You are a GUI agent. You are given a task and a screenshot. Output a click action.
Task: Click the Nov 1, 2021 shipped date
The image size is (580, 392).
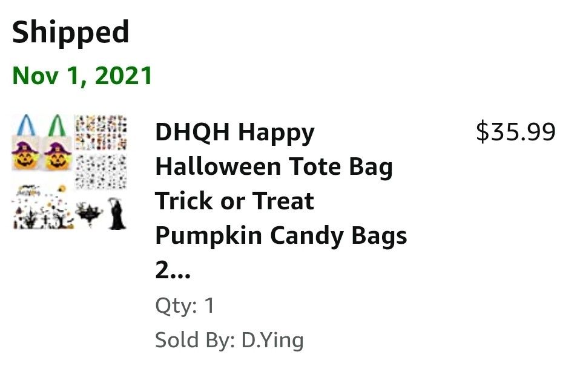[82, 76]
